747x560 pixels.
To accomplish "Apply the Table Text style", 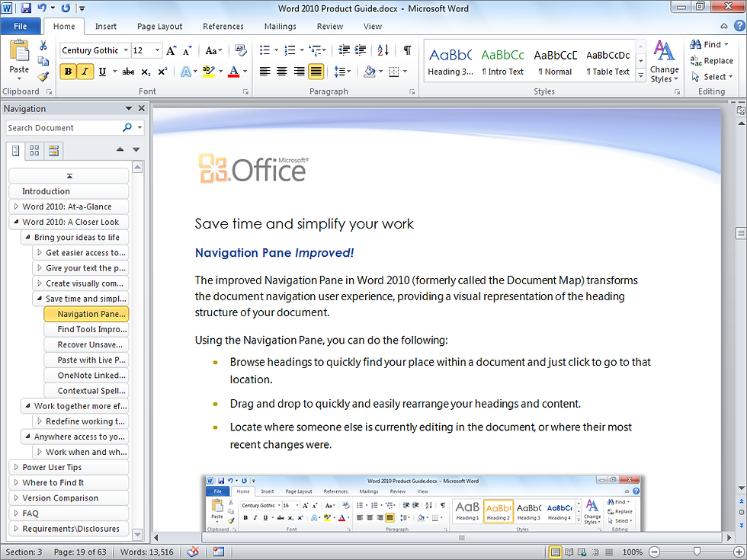I will (x=608, y=62).
